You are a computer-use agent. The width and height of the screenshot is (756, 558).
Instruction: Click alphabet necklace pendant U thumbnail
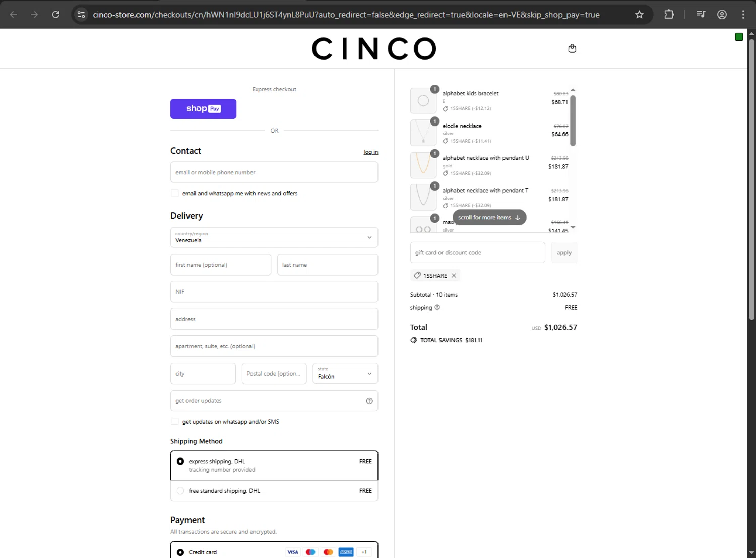click(423, 165)
